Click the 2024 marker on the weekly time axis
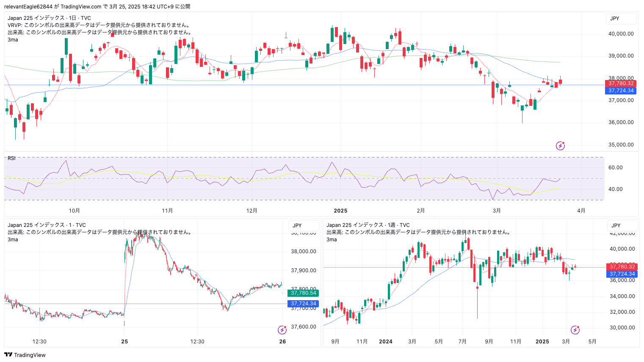 click(x=386, y=342)
